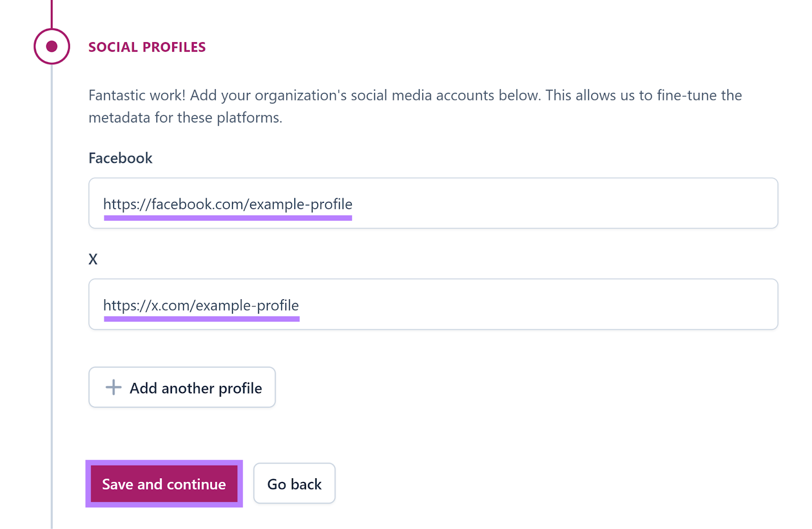
Task: Click the Go back button
Action: pyautogui.click(x=294, y=483)
